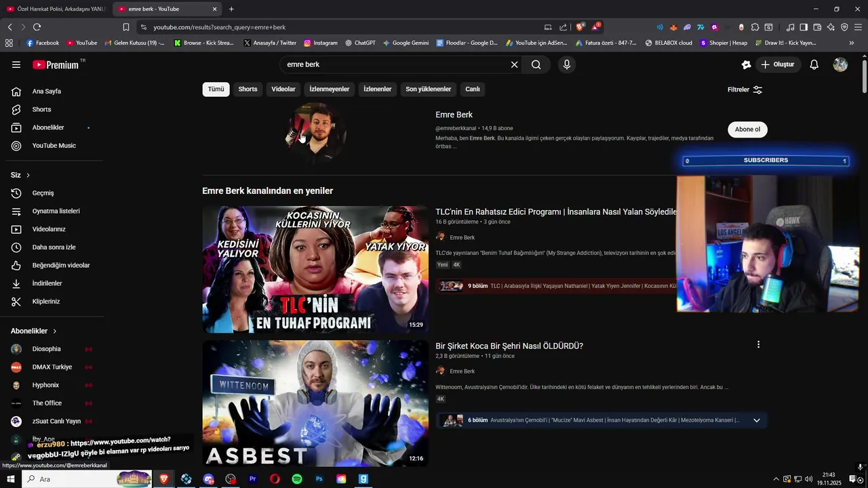Image resolution: width=868 pixels, height=488 pixels.
Task: Select the Son yüklenenler filter chip
Action: (x=429, y=89)
